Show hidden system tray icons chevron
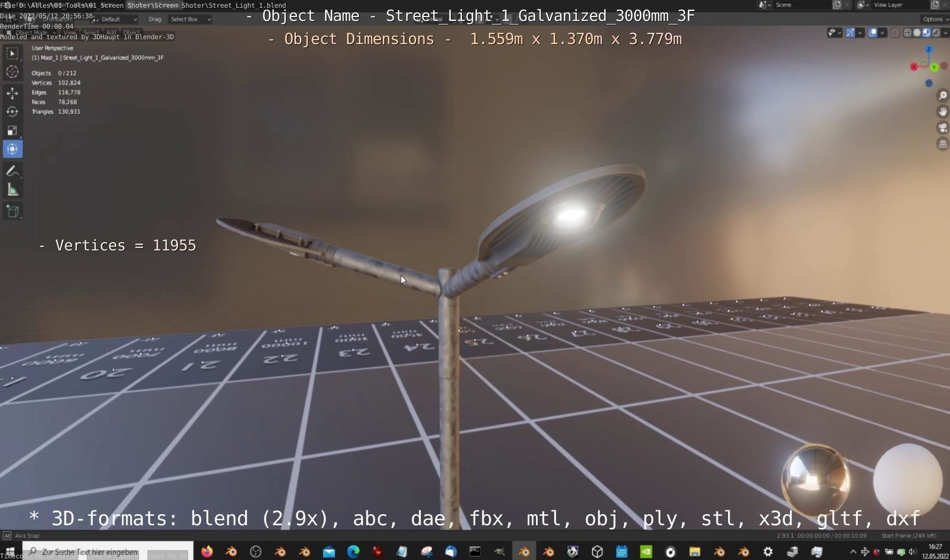Screen dimensions: 950x560 853,552
